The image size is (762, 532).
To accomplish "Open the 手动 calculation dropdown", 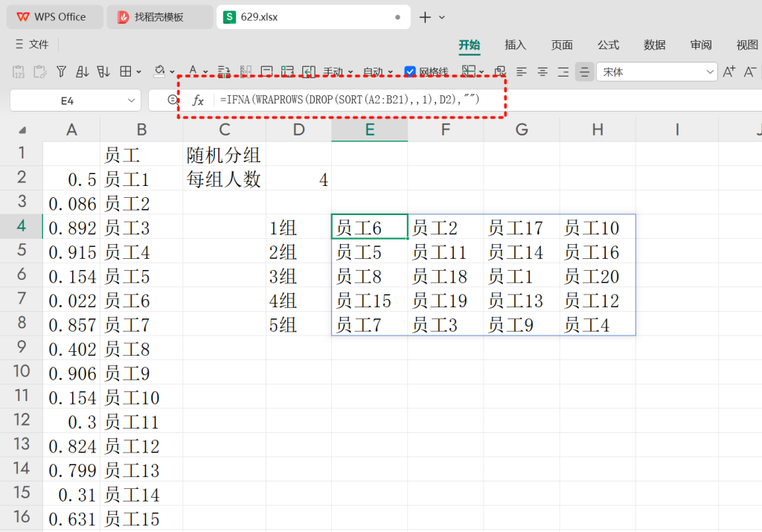I will click(x=339, y=72).
